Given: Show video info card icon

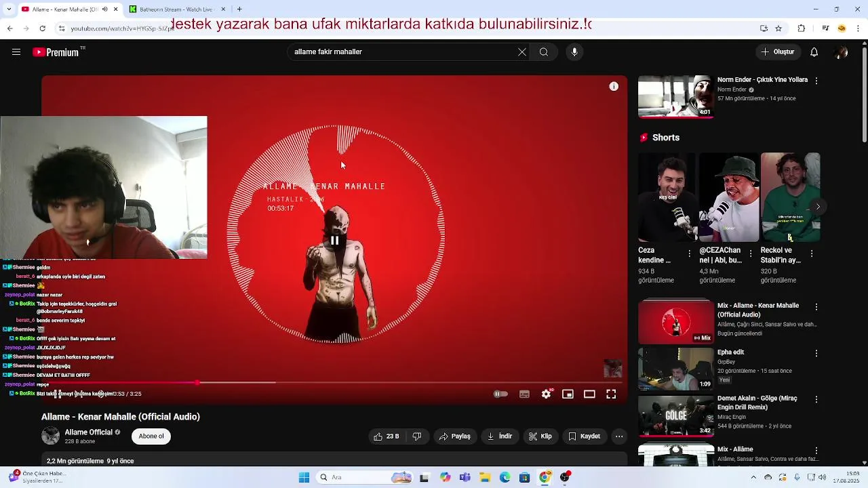Looking at the screenshot, I should (614, 86).
